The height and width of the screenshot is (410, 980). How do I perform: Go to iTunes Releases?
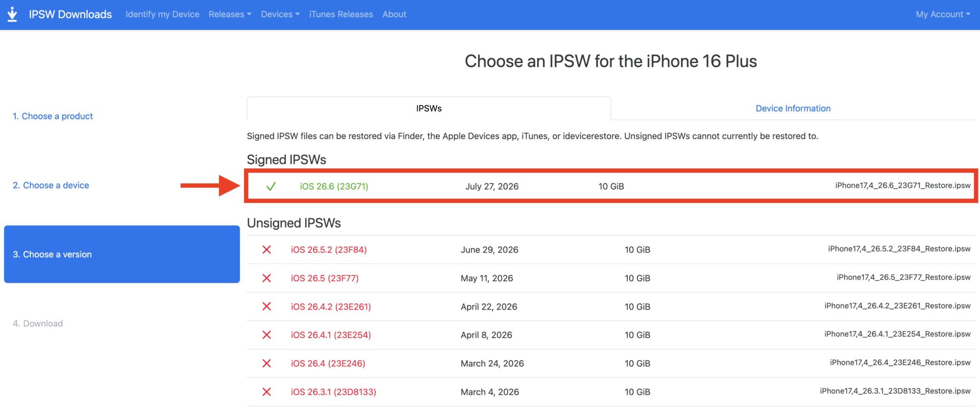tap(341, 14)
